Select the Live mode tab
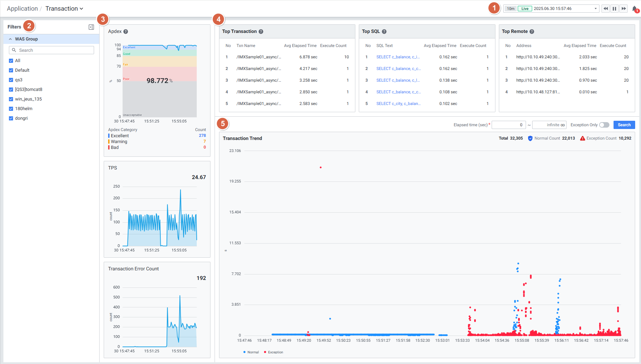 click(x=525, y=9)
